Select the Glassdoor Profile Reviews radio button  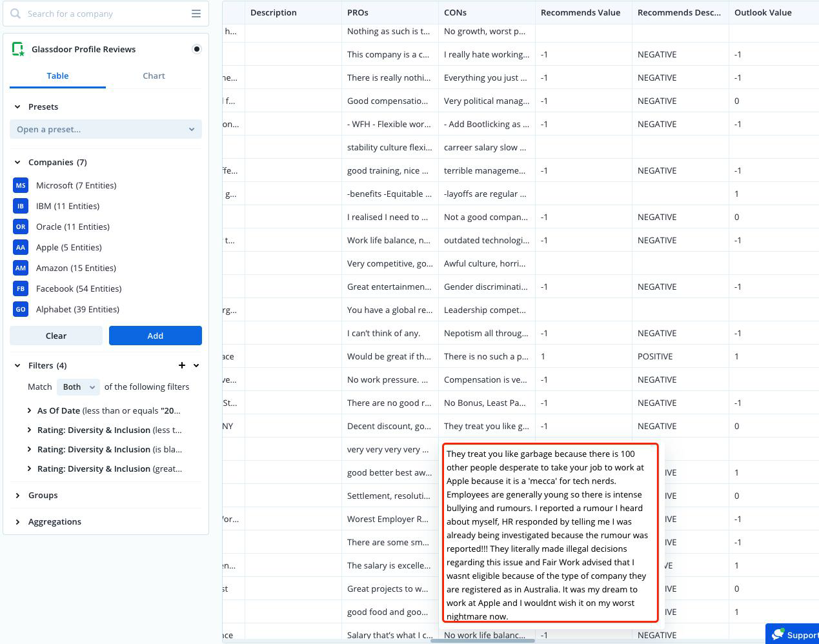(x=196, y=49)
